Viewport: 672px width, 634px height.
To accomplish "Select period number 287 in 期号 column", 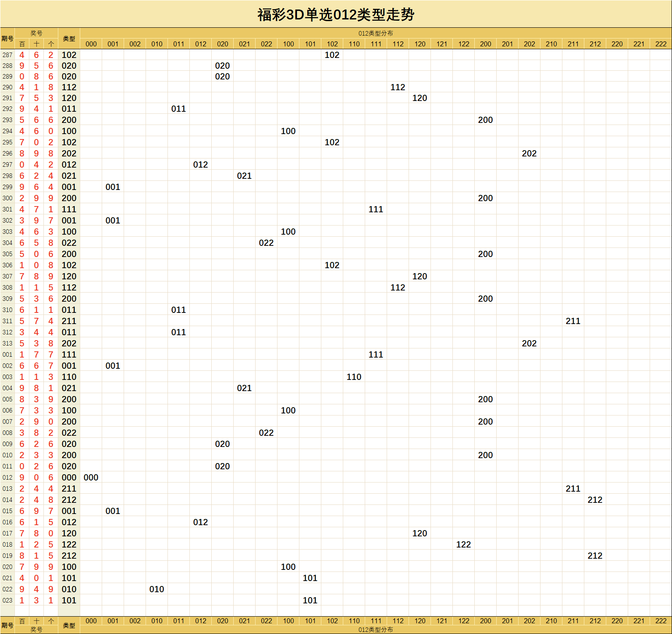I will tap(7, 55).
